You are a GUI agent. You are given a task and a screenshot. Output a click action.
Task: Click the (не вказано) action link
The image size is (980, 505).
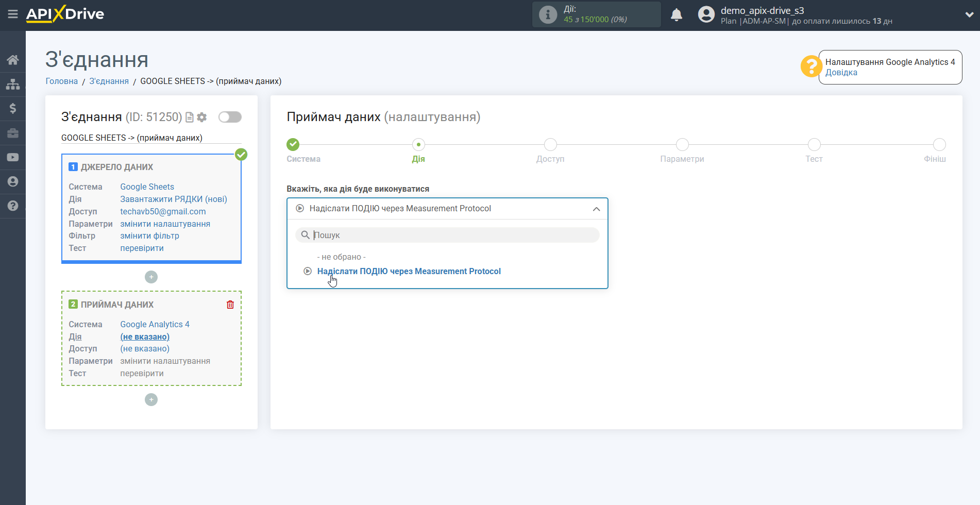coord(145,336)
